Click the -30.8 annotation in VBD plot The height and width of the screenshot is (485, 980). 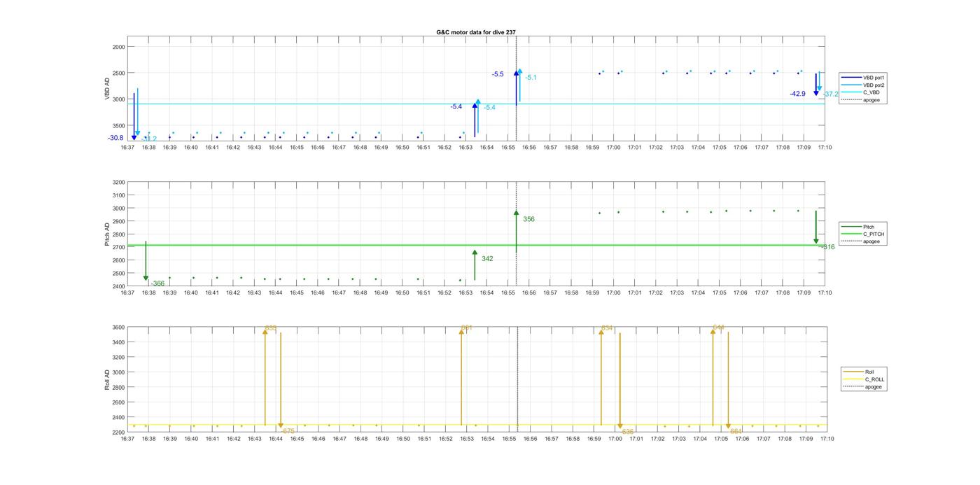coord(115,138)
